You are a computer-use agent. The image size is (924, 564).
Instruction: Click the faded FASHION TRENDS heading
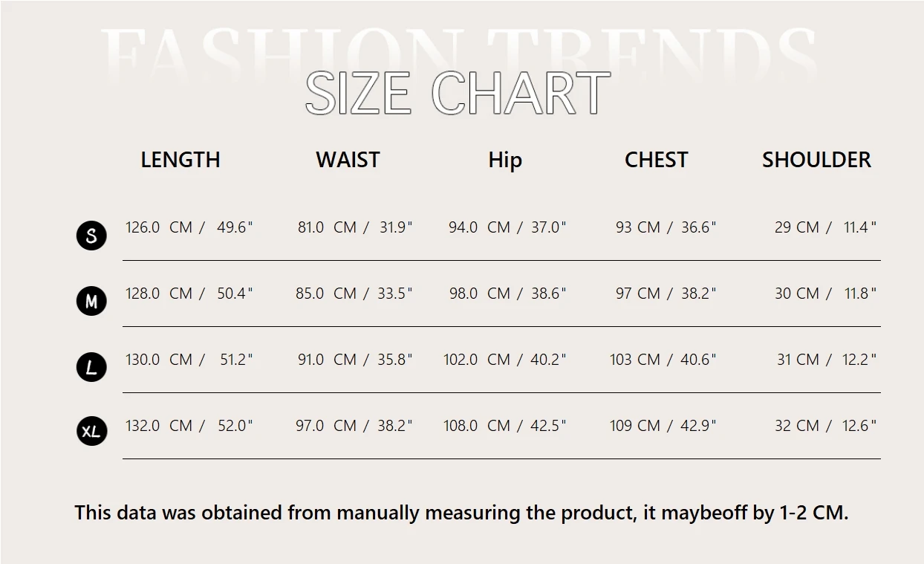[458, 52]
